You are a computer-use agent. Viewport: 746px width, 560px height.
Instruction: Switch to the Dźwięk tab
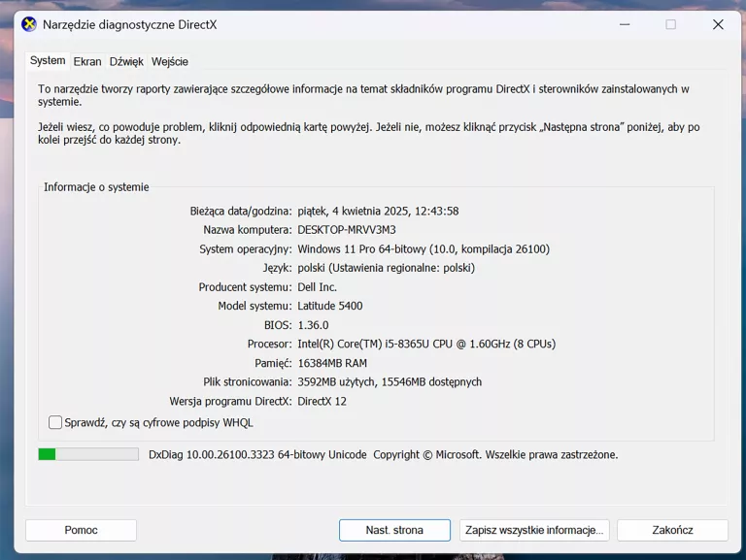126,62
